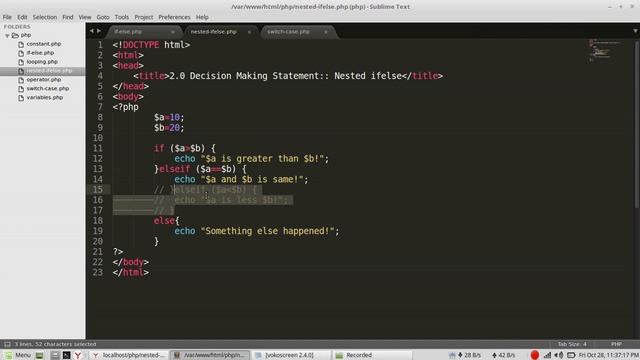
Task: Click the file icon beside switch-case.php
Action: [21, 89]
